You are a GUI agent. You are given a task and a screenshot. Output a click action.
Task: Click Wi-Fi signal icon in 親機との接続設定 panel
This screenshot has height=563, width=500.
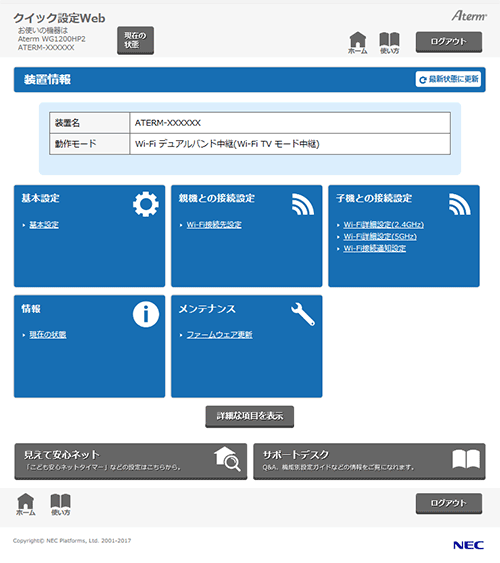coord(303,204)
